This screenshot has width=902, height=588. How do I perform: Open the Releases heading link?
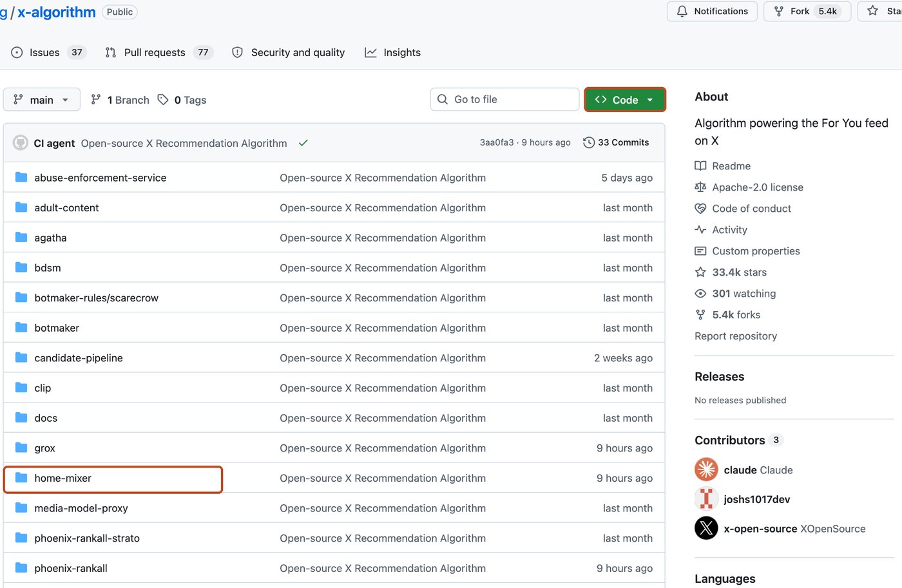(720, 377)
